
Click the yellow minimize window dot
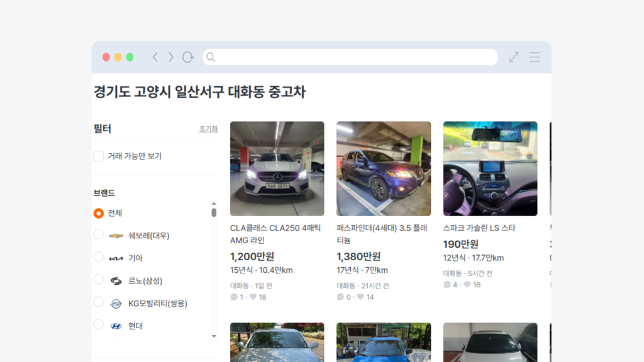[118, 57]
